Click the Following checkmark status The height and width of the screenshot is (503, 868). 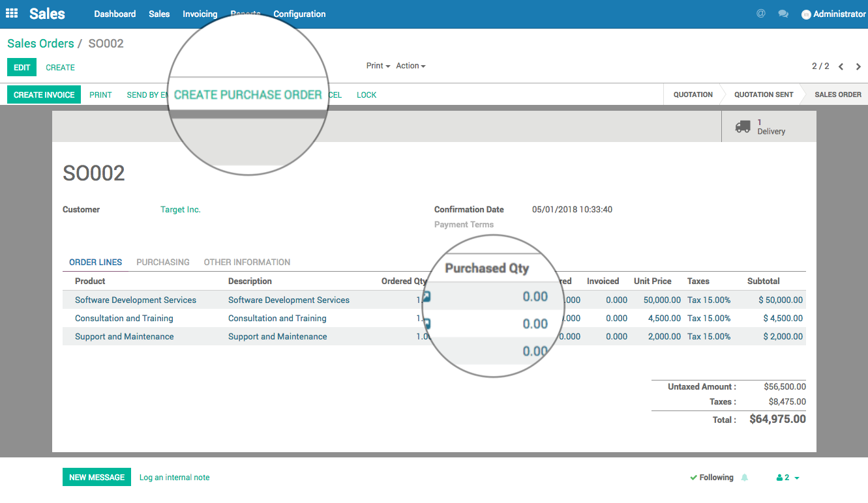(711, 478)
